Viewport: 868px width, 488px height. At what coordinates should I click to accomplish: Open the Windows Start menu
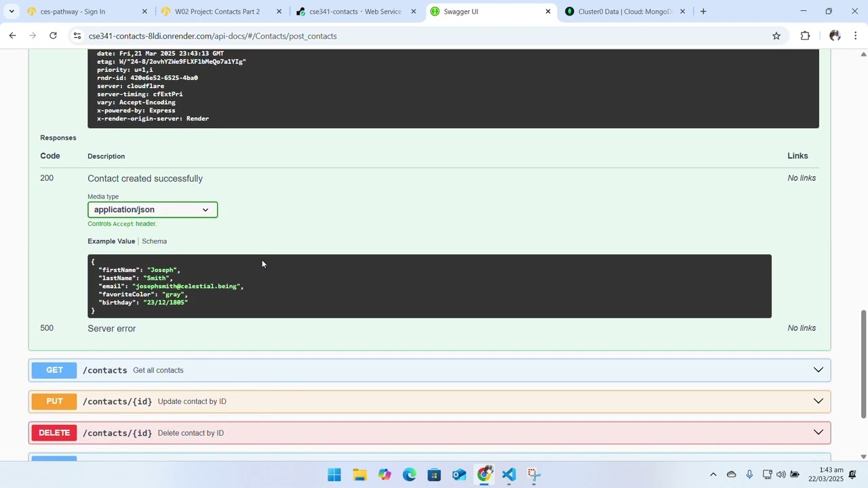[x=334, y=474]
